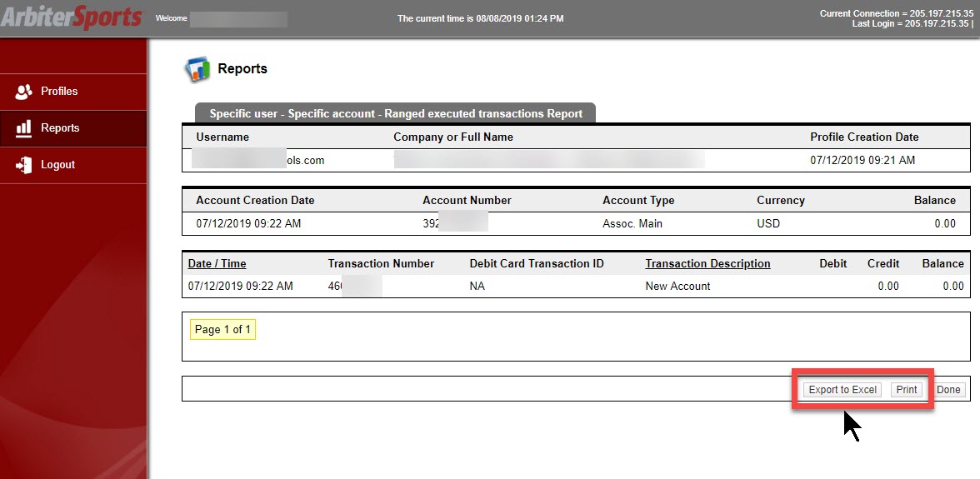Choose Logout from the sidebar
This screenshot has height=479, width=980.
tap(73, 165)
